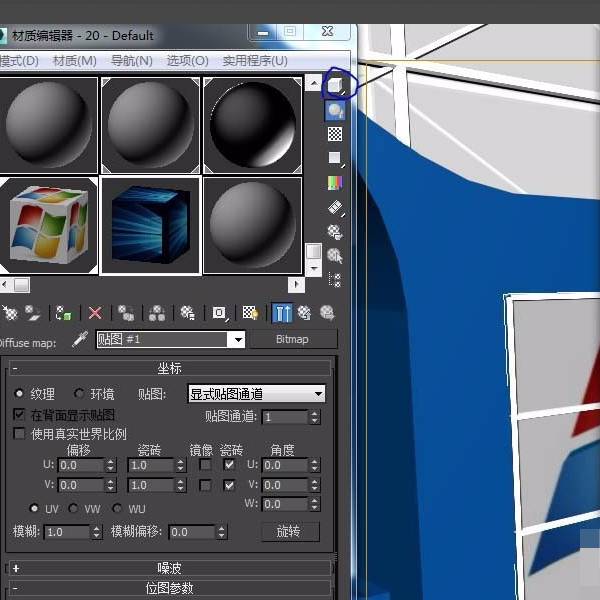Toggle the U 瓷砖 tile checkbox
This screenshot has height=600, width=600.
tap(229, 465)
